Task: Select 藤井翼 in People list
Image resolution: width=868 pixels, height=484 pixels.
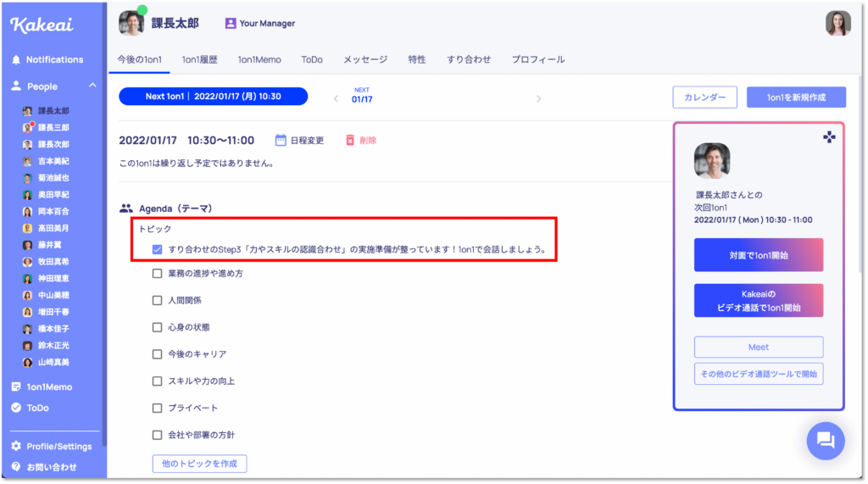Action: tap(50, 245)
